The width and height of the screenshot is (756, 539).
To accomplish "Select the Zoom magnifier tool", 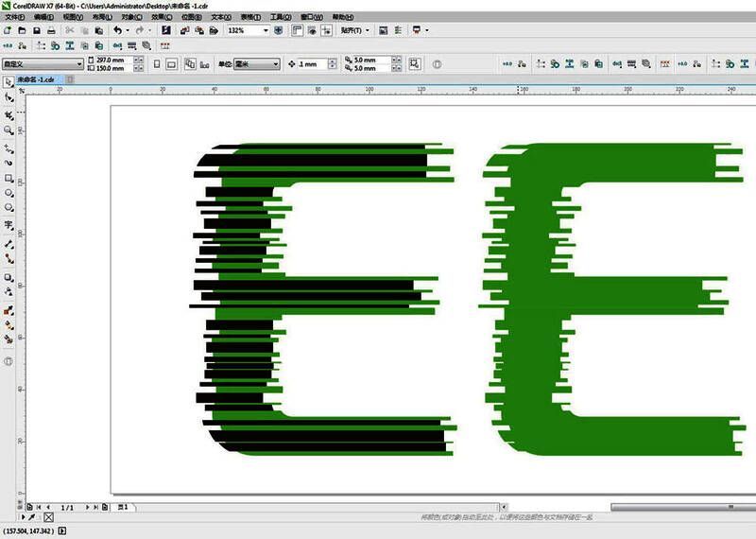I will pyautogui.click(x=9, y=130).
